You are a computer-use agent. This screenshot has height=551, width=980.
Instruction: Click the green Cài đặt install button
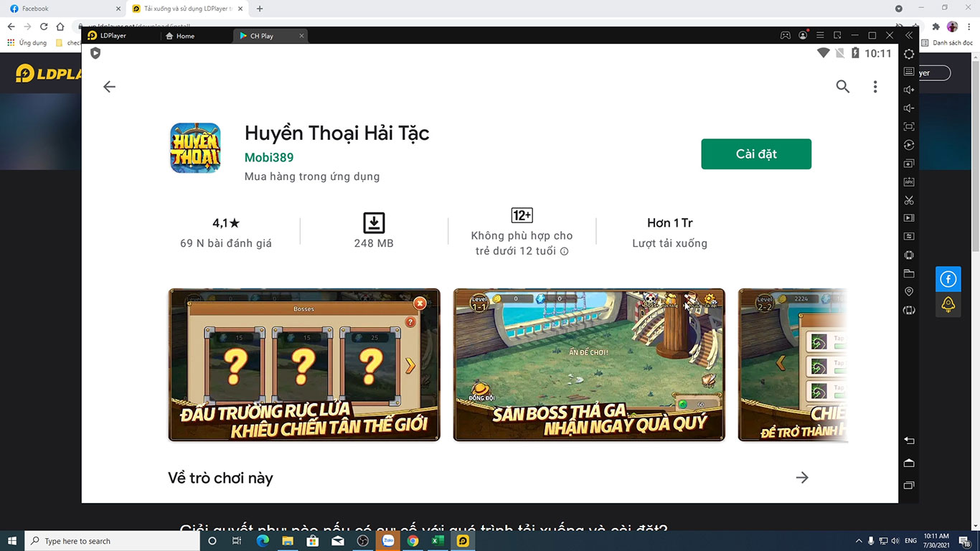755,154
